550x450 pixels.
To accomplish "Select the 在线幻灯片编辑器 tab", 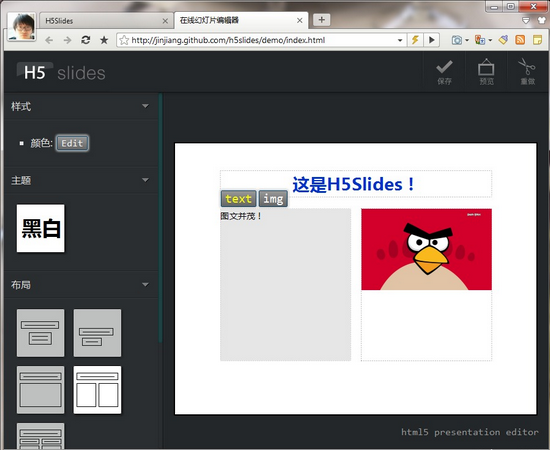I will click(241, 20).
